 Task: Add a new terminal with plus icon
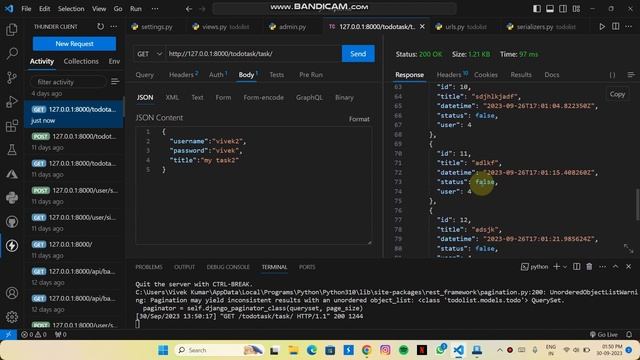(556, 267)
